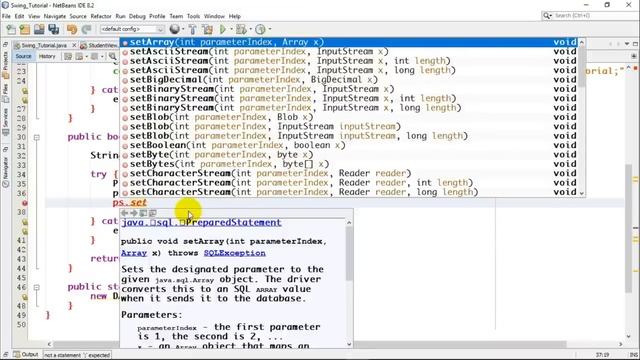Click the Build Project hammer icon
Screen dimensions: 640x360
[193, 29]
